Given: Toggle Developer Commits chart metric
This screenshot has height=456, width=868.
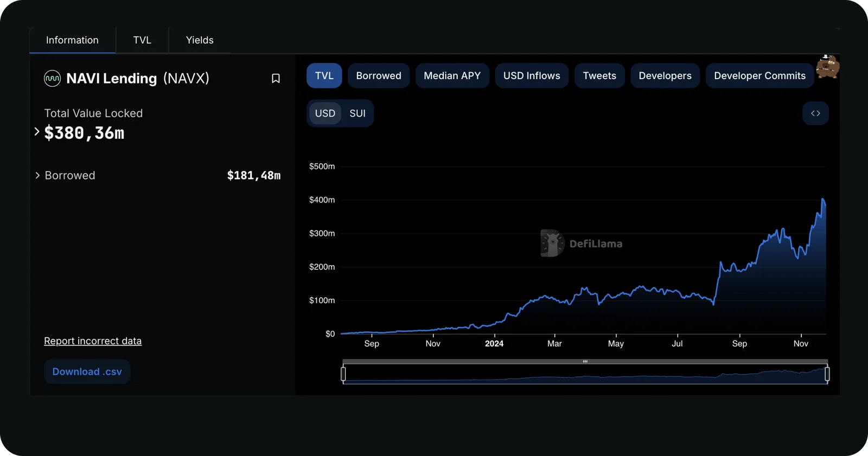Looking at the screenshot, I should point(759,76).
